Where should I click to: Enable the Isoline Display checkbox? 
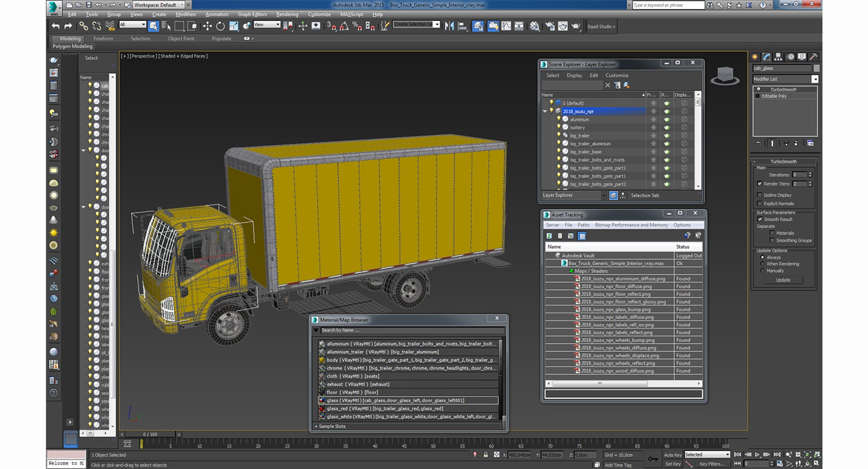(x=759, y=195)
